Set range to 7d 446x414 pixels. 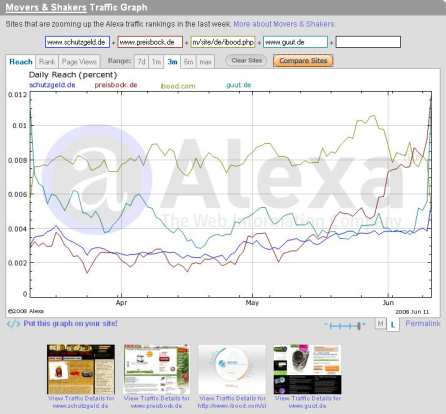(x=142, y=62)
